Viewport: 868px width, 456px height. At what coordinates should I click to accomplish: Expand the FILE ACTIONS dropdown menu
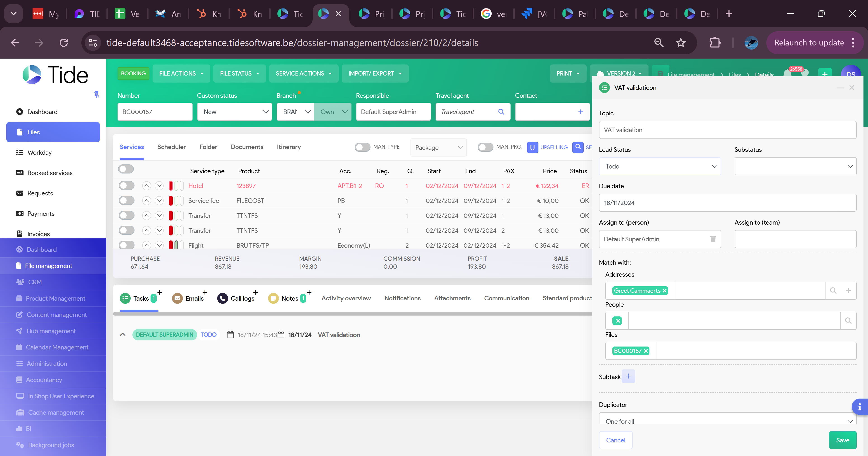(181, 74)
